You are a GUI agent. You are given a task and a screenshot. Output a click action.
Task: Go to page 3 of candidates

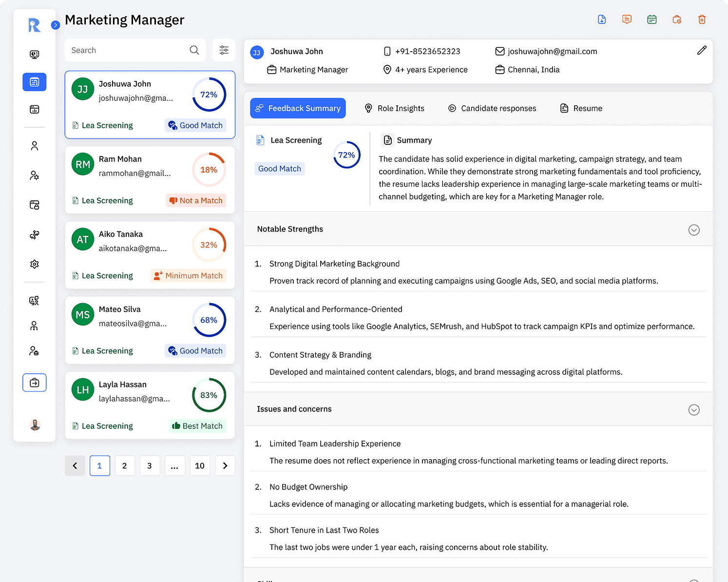click(150, 466)
